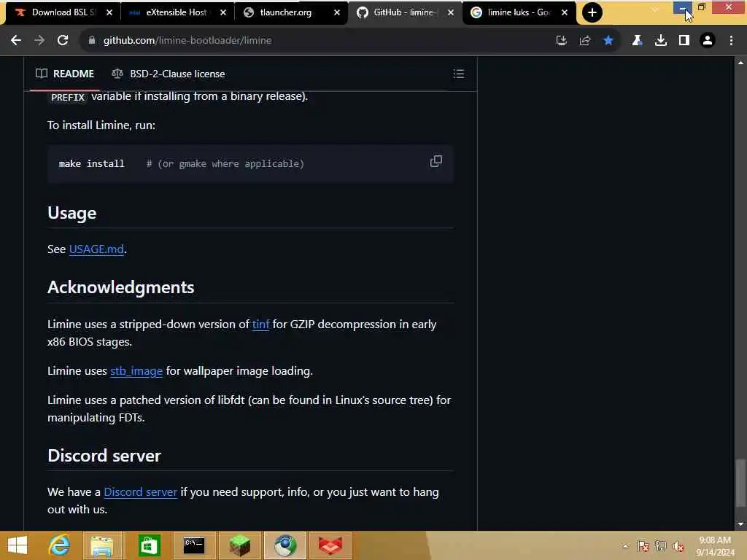Open the Windows Start button
Screen dimensions: 747x560
(x=18, y=545)
